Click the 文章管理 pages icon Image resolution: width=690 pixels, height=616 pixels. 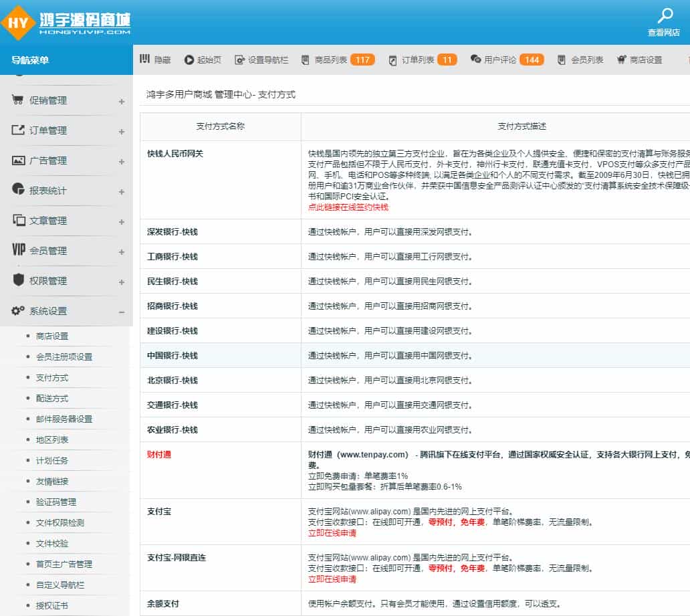coord(19,220)
